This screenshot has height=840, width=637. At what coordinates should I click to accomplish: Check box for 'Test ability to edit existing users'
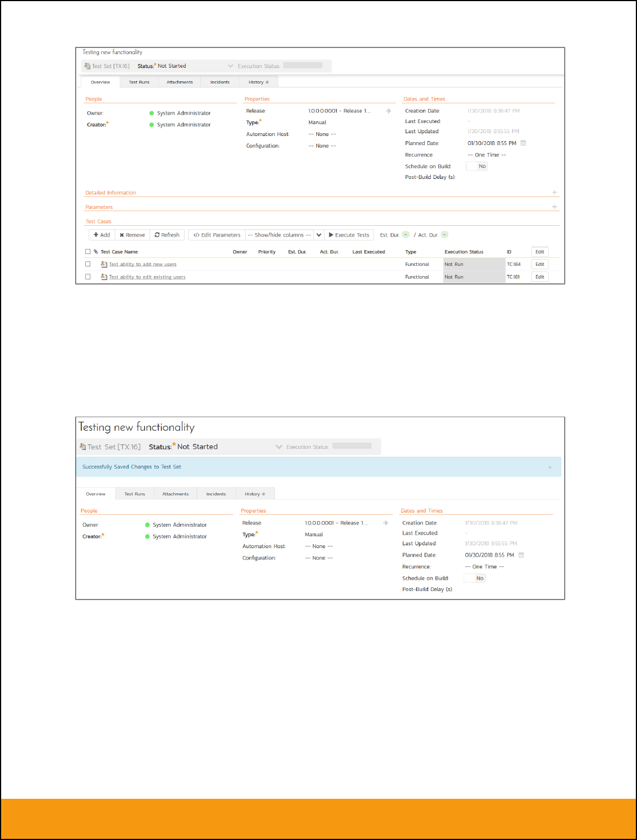pos(88,277)
